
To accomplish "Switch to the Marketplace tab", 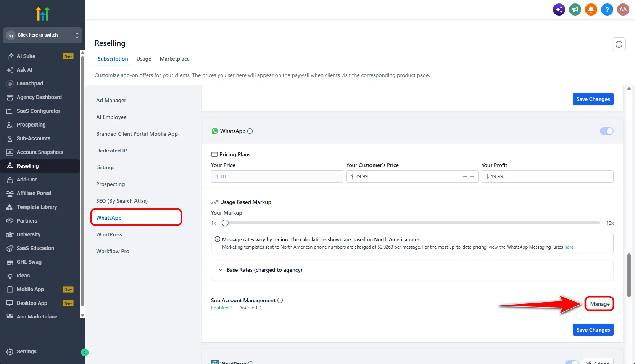I will pos(175,59).
